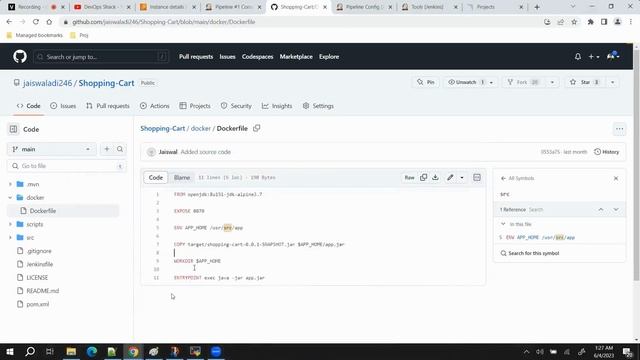Expand the scripts folder
Viewport: 640px width, 360px height.
(x=10, y=224)
